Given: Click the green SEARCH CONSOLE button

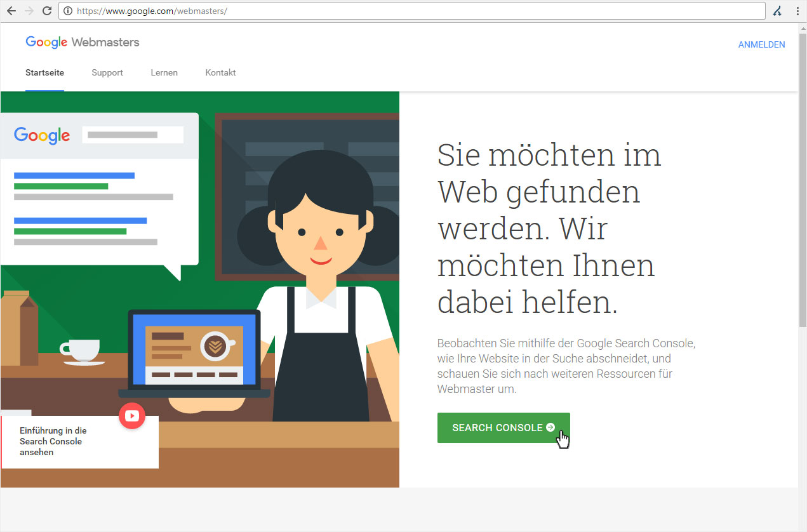Looking at the screenshot, I should coord(504,428).
